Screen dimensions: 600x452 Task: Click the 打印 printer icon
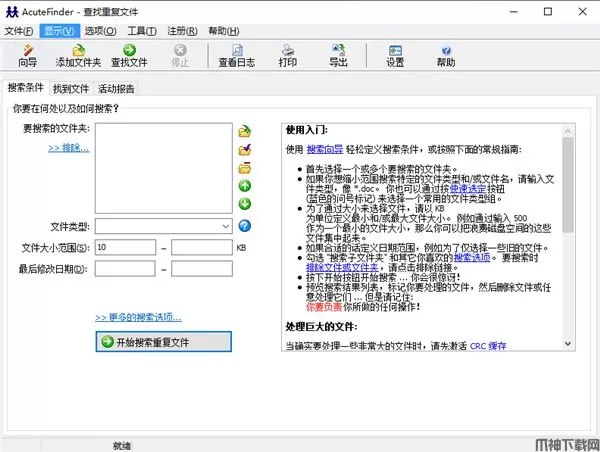click(288, 54)
